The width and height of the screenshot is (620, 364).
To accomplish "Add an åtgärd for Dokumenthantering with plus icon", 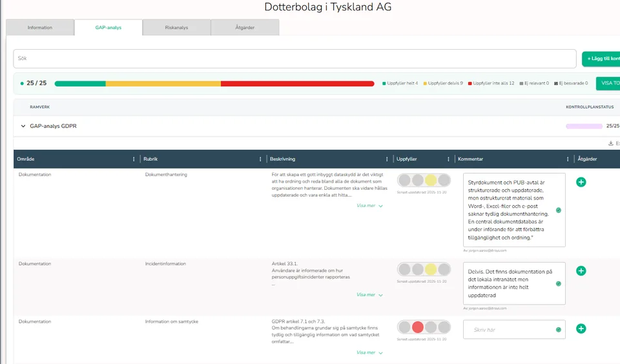I will (581, 182).
